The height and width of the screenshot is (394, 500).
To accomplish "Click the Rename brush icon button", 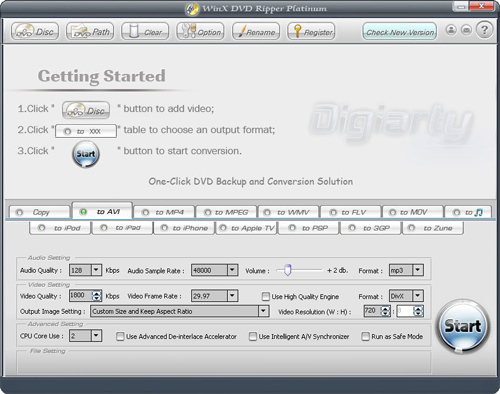I will click(x=256, y=32).
